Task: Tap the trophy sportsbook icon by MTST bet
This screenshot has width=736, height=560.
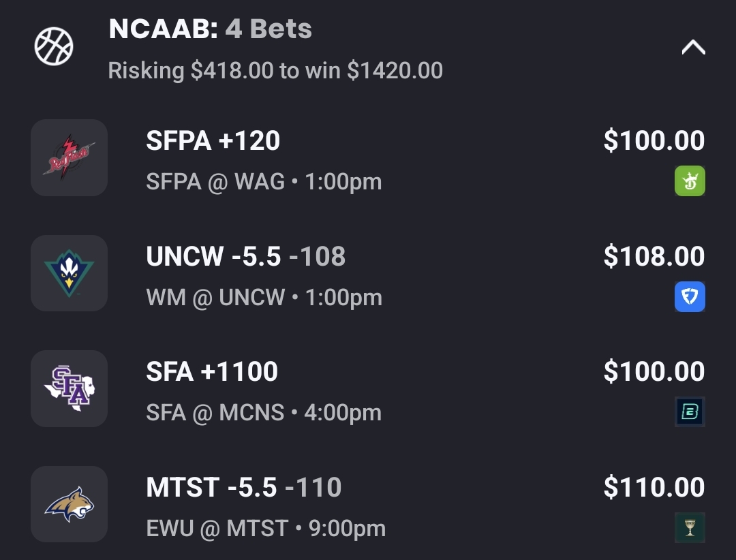Action: [x=690, y=528]
